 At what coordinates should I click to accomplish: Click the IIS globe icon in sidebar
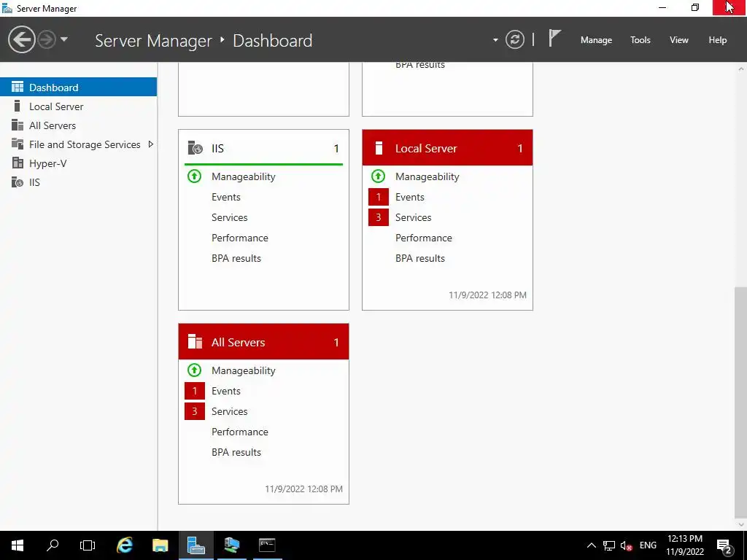[x=18, y=182]
